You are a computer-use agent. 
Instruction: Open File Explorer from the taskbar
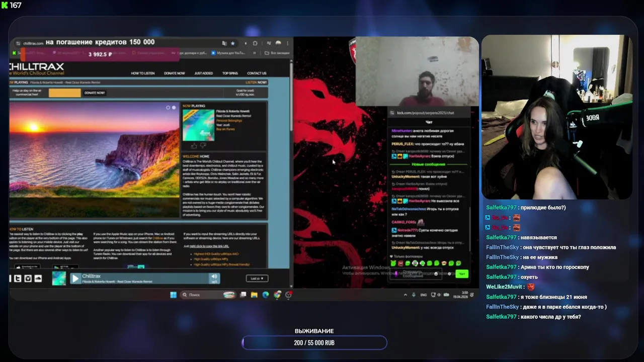click(255, 295)
